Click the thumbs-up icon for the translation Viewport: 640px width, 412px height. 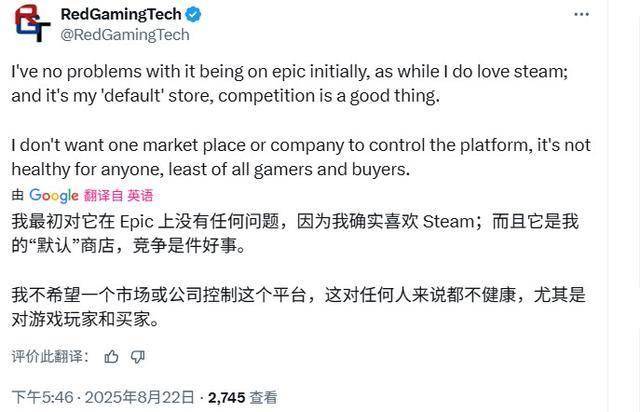[111, 357]
